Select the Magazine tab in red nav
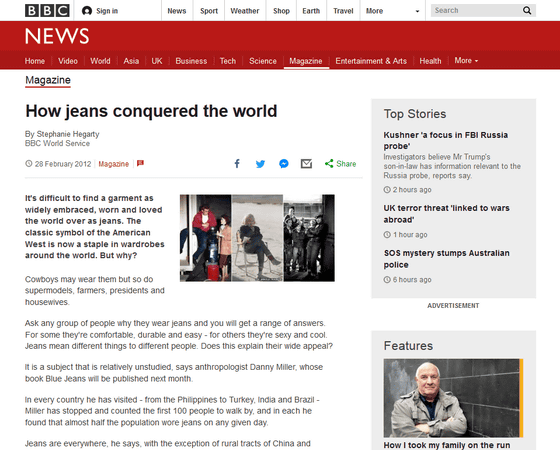Image resolution: width=560 pixels, height=450 pixels. point(306,61)
